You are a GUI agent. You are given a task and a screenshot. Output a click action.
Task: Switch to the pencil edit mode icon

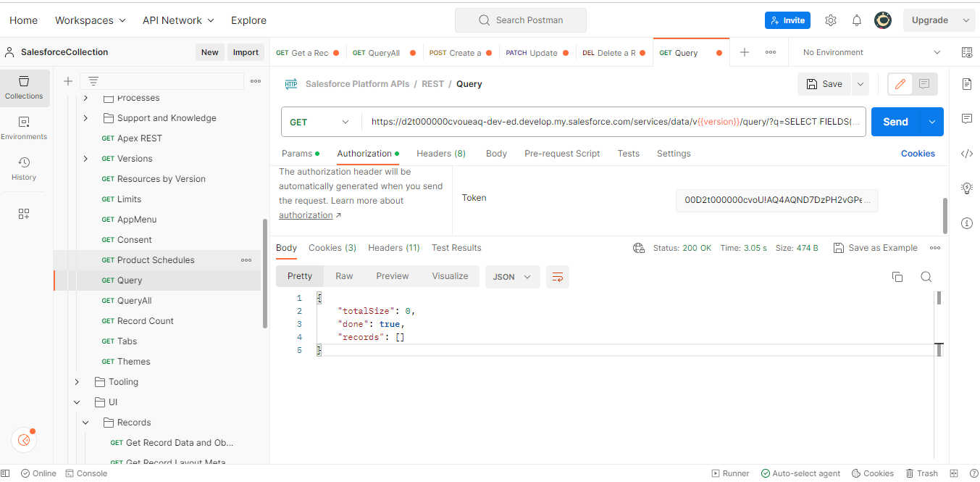900,84
